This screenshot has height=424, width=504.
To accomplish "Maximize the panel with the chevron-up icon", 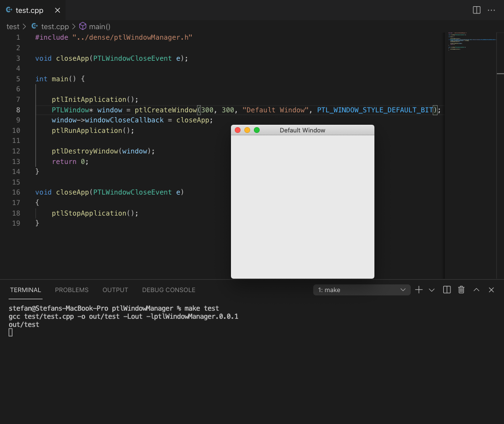I will click(476, 290).
